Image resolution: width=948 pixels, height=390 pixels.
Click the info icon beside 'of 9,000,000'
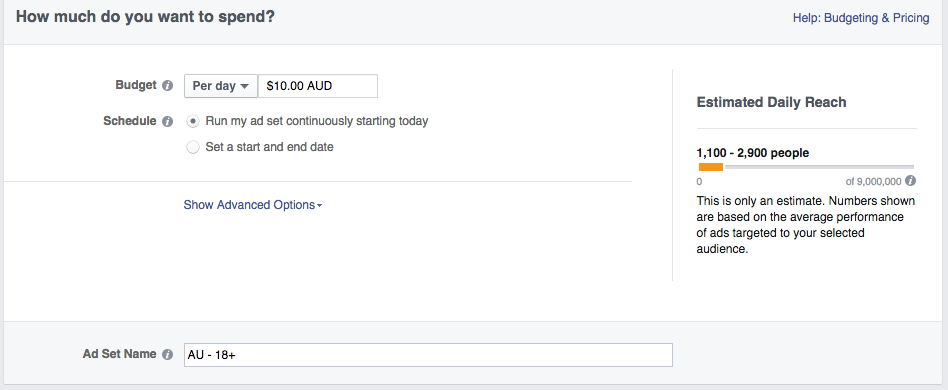(x=911, y=181)
